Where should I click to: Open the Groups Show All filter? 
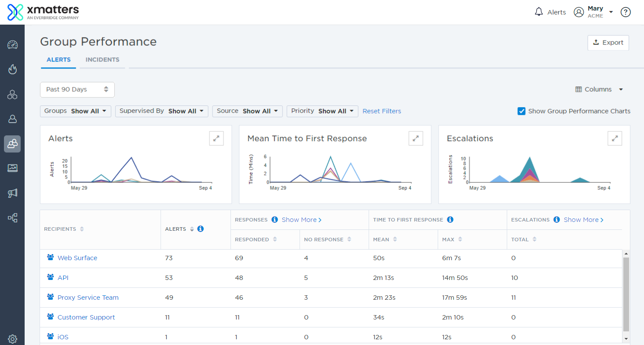76,111
